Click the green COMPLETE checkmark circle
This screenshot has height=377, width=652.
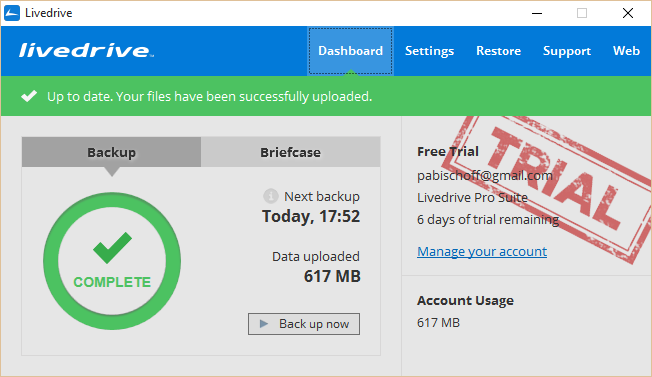pyautogui.click(x=112, y=261)
